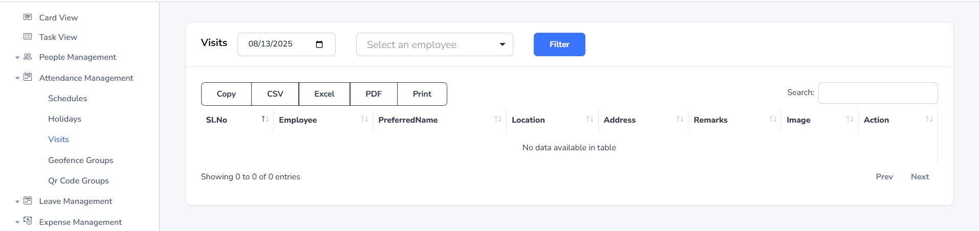The width and height of the screenshot is (980, 231).
Task: Open Geofence Groups from sidebar
Action: point(80,160)
